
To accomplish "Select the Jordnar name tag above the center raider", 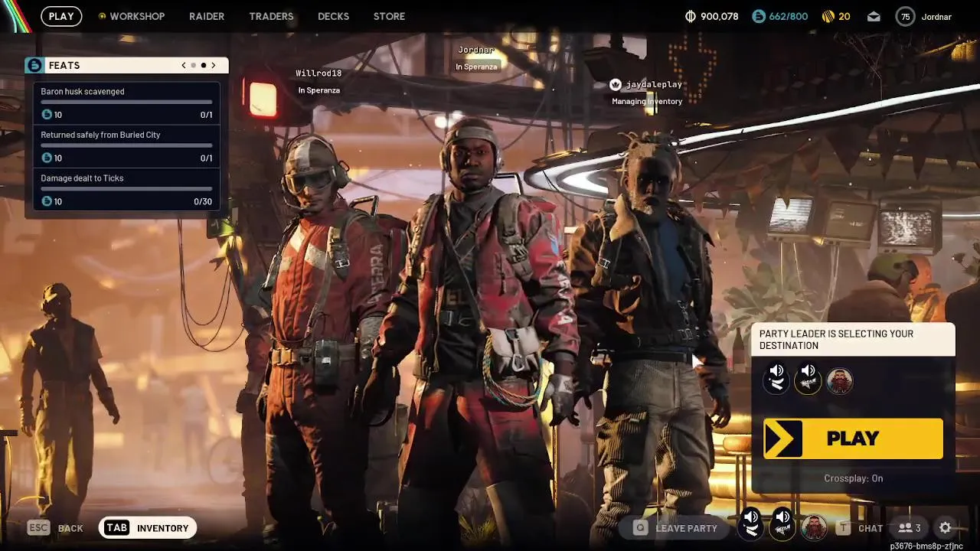I will click(x=476, y=50).
